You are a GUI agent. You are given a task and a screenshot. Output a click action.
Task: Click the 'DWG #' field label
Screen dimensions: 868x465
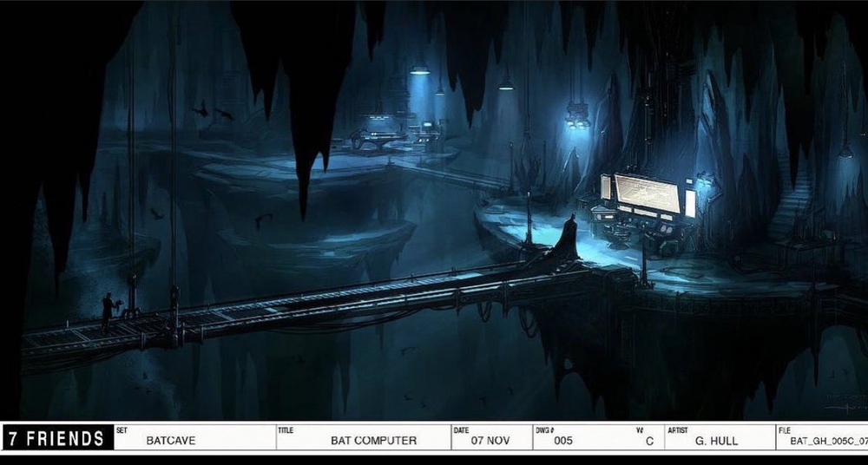coord(545,429)
